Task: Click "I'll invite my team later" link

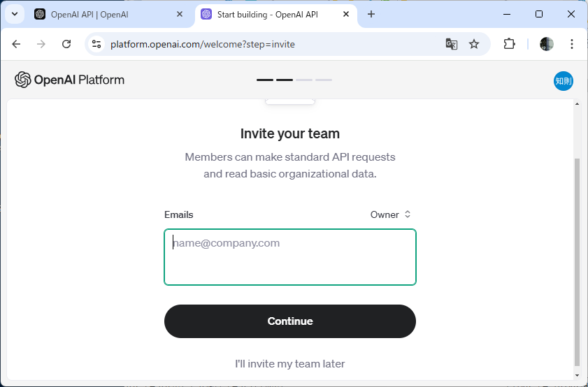Action: point(290,364)
